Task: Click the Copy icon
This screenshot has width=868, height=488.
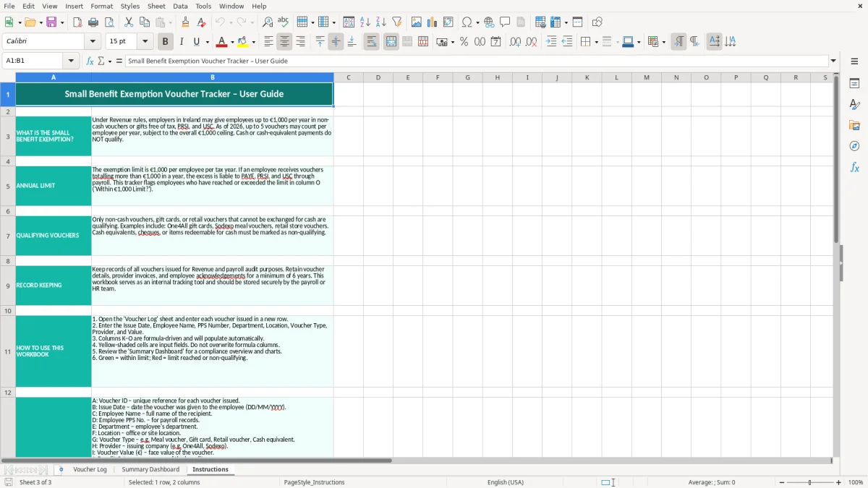Action: (x=145, y=22)
